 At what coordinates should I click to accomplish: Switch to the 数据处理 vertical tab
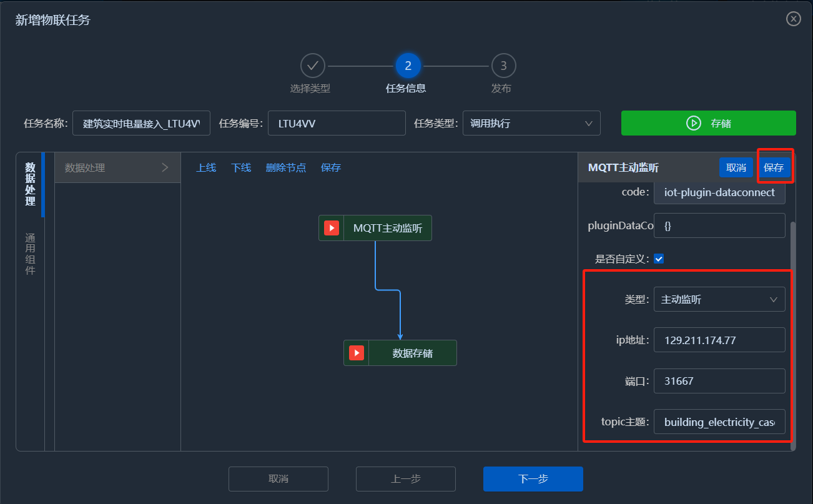pyautogui.click(x=30, y=184)
